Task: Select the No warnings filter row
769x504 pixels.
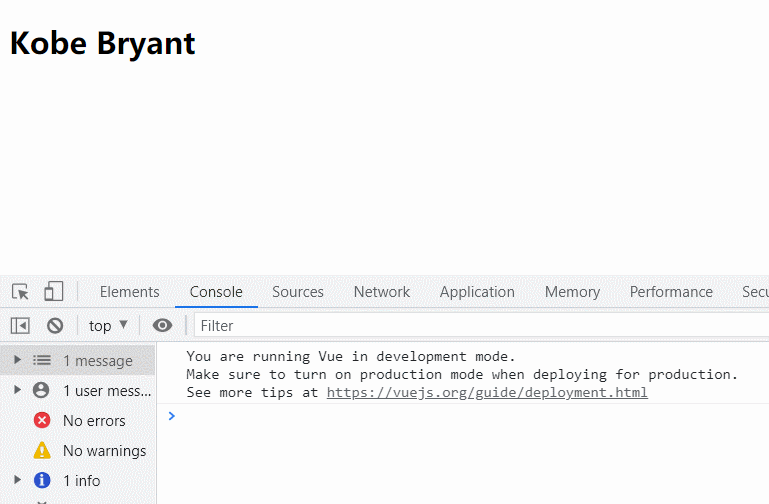Action: click(x=77, y=450)
